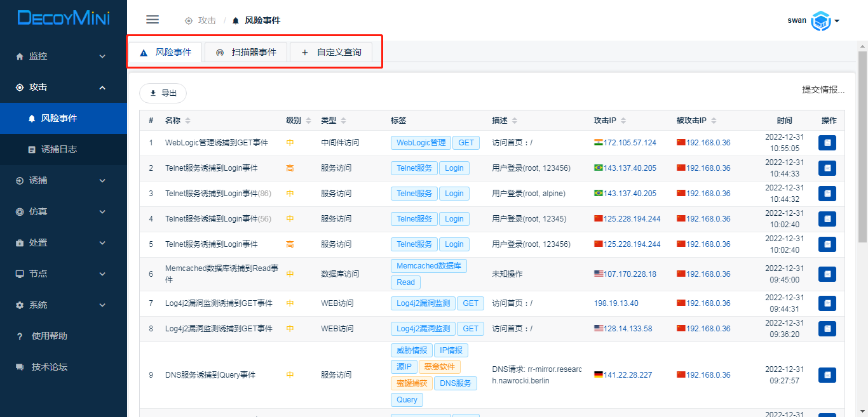Click the DecoyMini logo
Screen dimensions: 868x417
[64, 18]
